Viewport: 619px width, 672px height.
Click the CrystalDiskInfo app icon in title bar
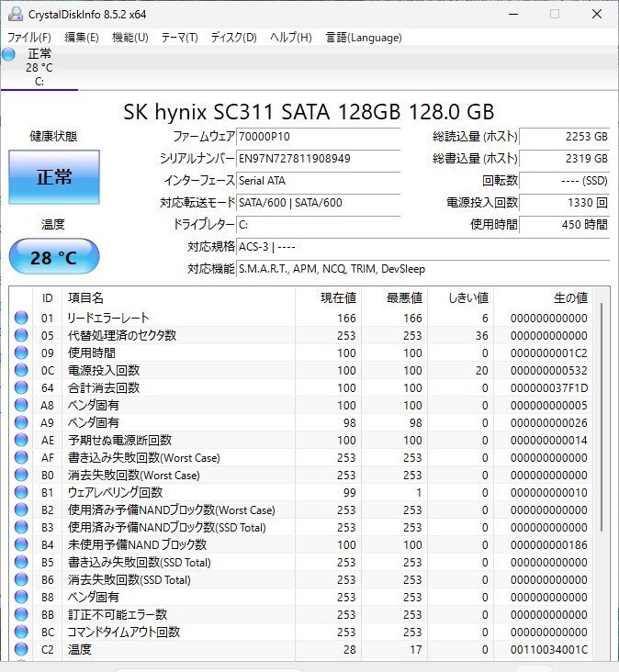point(16,14)
